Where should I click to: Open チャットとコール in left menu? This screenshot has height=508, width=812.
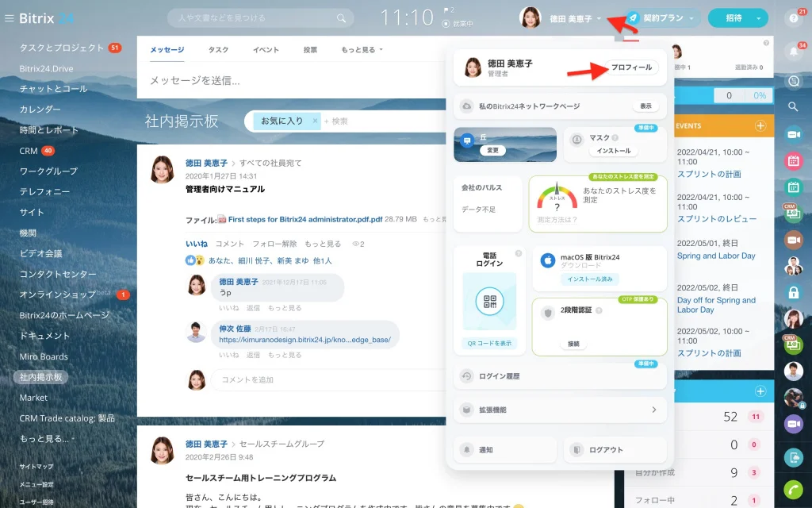coord(53,89)
